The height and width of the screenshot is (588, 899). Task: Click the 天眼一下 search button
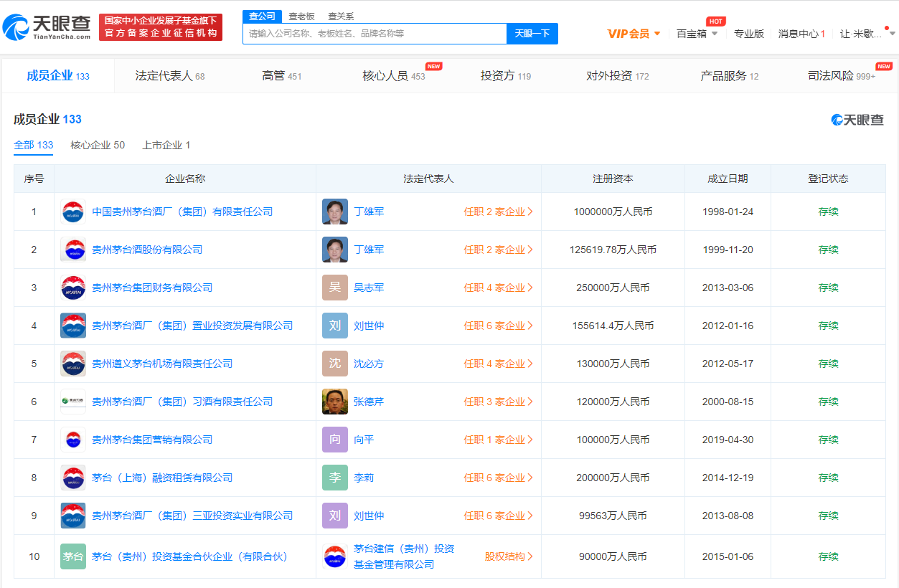pos(532,34)
